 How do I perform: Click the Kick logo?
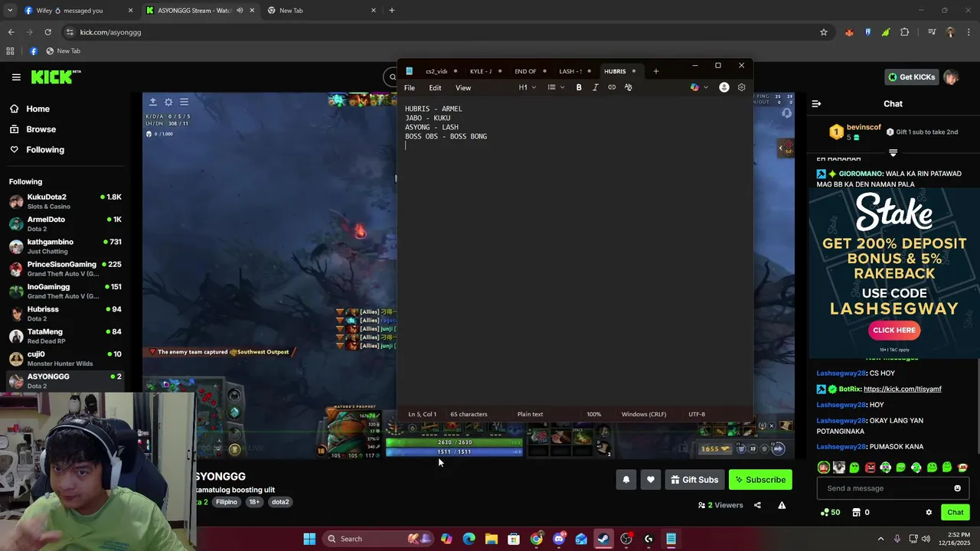56,77
